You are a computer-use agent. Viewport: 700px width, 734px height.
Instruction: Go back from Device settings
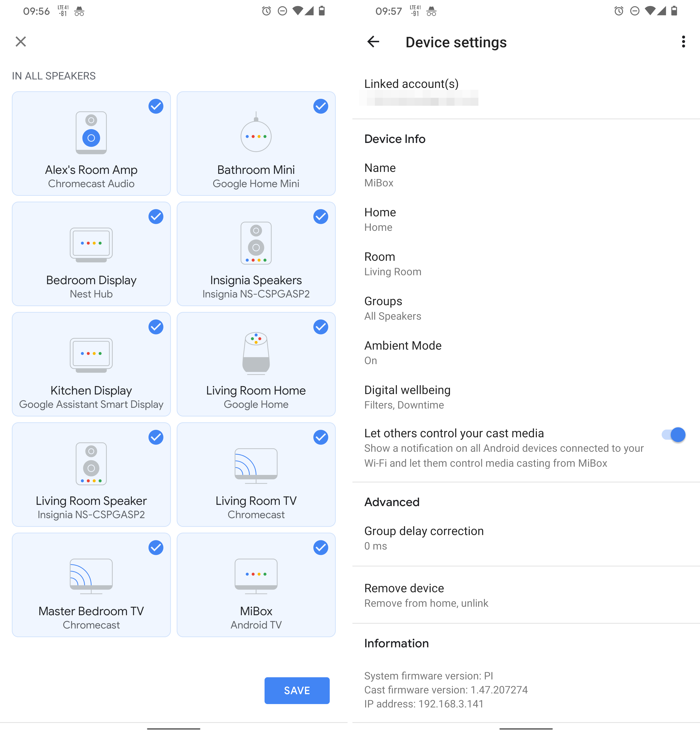pyautogui.click(x=373, y=42)
